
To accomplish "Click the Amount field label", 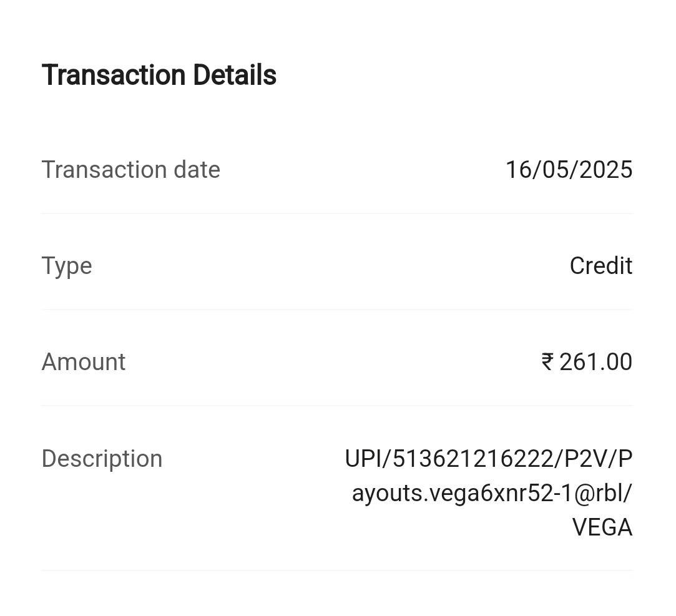I will click(x=83, y=361).
